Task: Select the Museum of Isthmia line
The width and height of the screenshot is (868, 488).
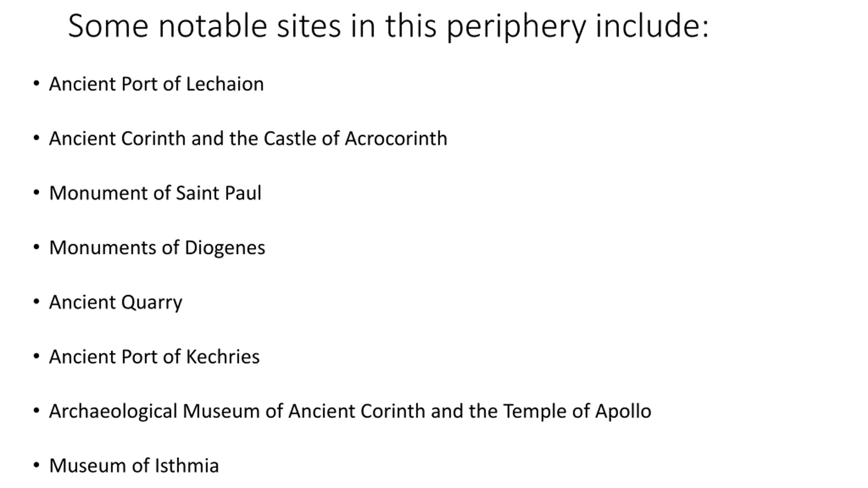Action: point(134,466)
